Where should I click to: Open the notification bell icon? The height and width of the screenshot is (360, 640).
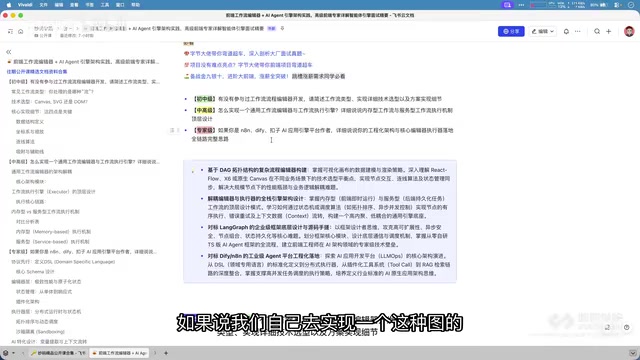click(566, 31)
